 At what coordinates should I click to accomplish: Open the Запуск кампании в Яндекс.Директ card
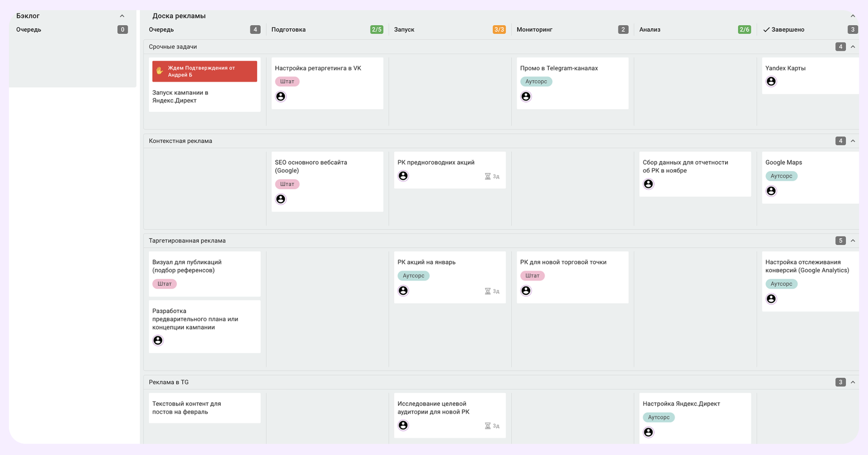coord(180,96)
